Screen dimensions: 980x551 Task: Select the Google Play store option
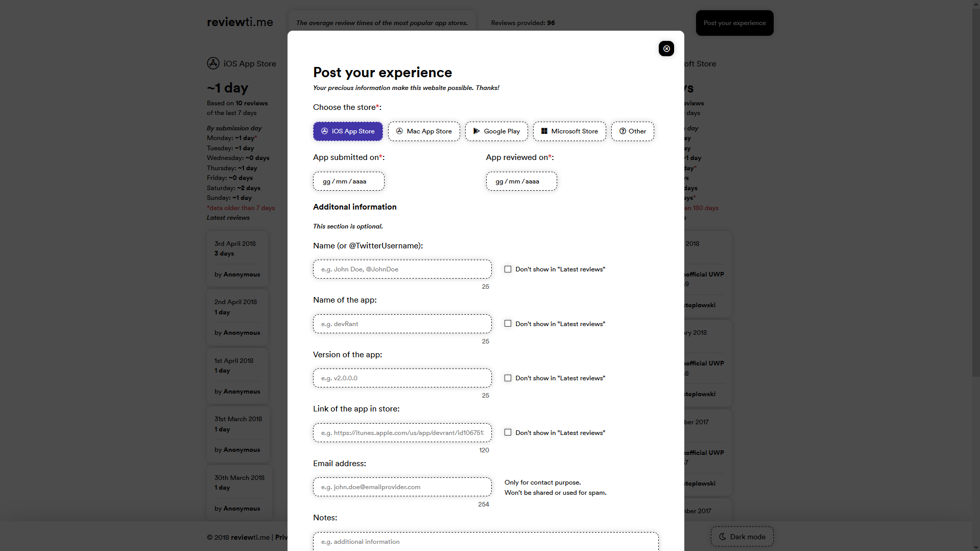click(x=496, y=131)
